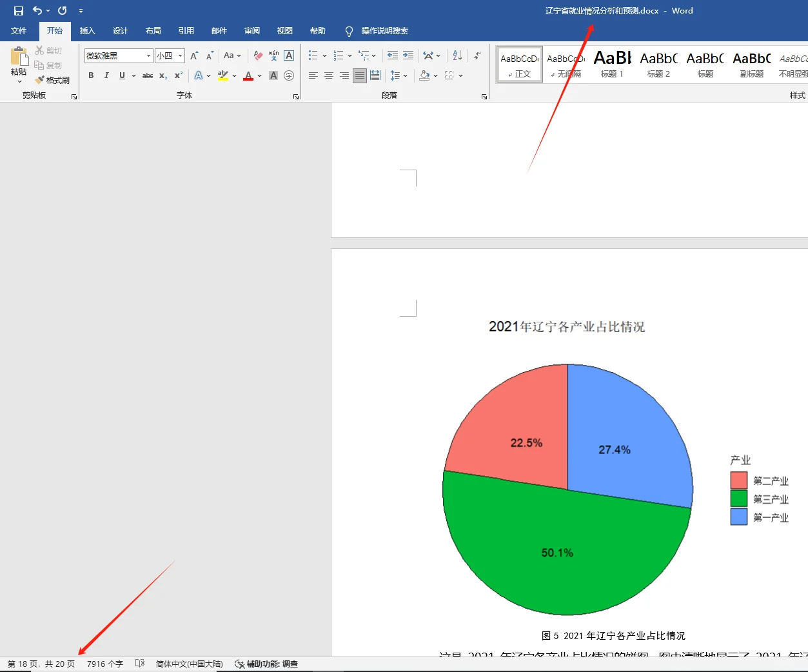Increase paragraph indent
Screen dimensions: 808x672
click(x=408, y=55)
